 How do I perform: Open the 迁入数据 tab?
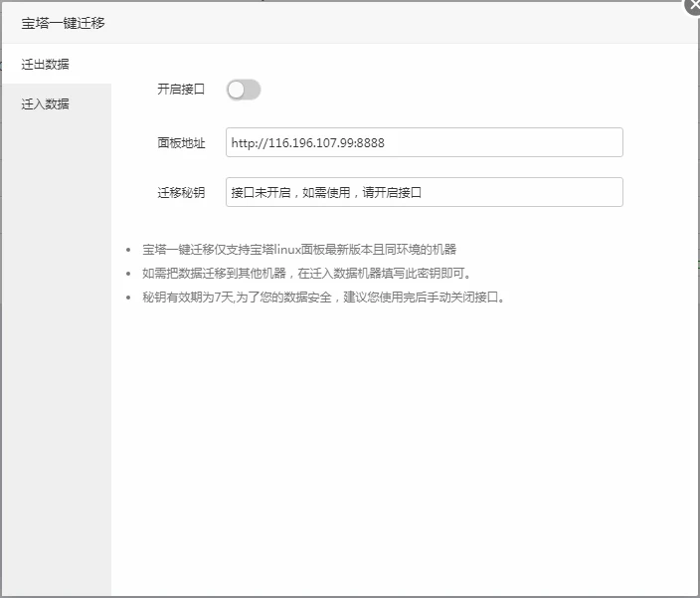click(57, 103)
